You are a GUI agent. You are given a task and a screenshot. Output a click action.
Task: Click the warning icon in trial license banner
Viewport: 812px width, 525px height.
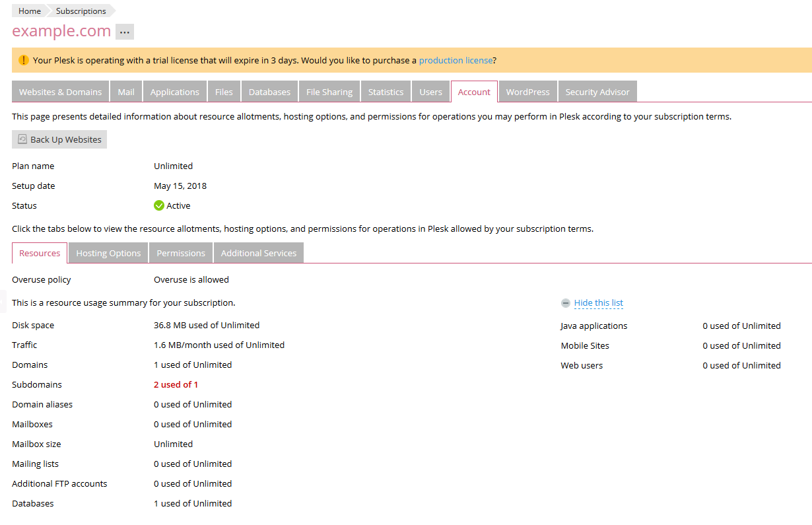(24, 60)
